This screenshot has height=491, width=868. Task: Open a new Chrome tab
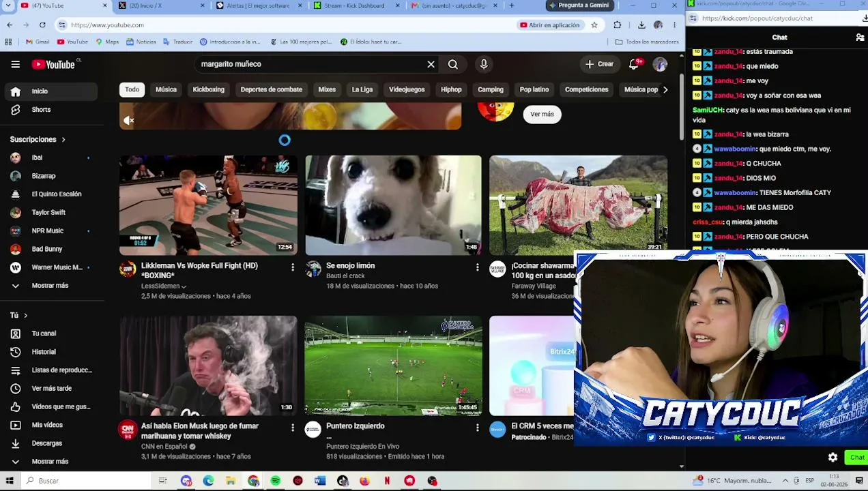pos(512,5)
